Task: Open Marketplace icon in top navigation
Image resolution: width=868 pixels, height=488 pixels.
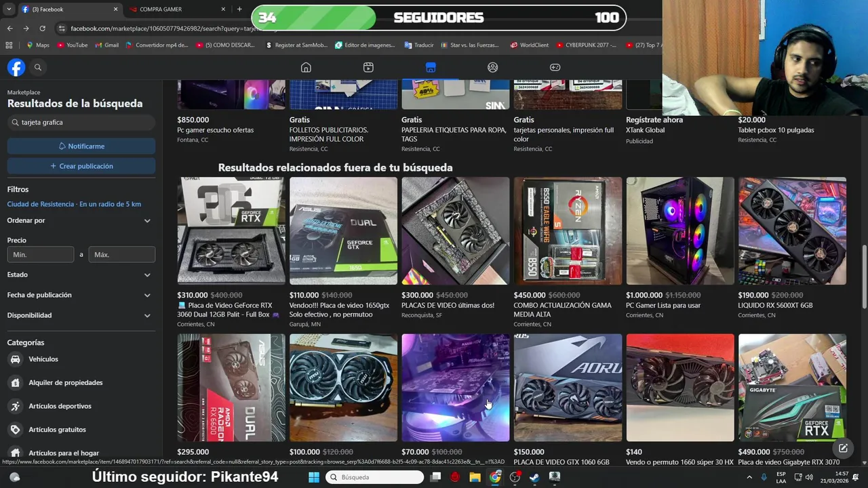Action: [x=431, y=67]
